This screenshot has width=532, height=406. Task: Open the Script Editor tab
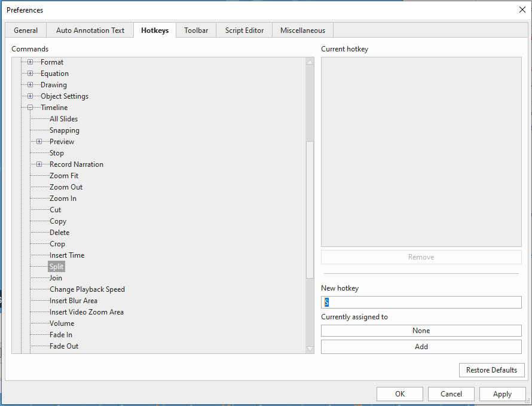pyautogui.click(x=244, y=30)
